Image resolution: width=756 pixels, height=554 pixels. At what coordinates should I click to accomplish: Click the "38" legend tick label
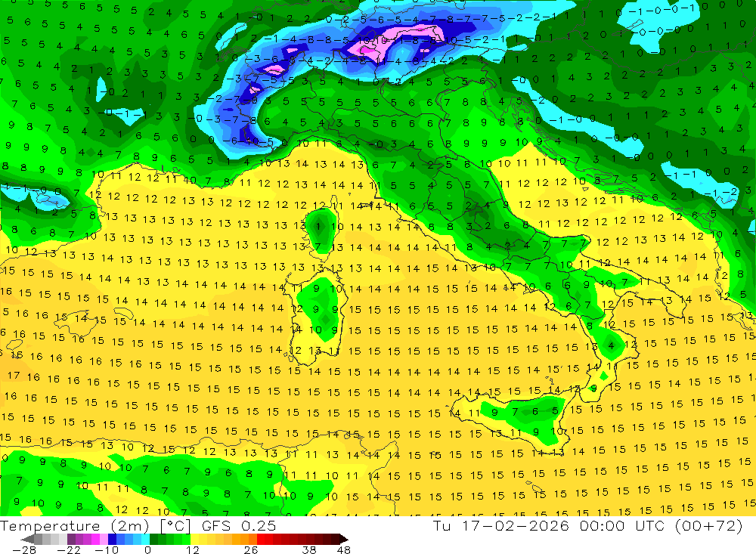[x=309, y=550]
